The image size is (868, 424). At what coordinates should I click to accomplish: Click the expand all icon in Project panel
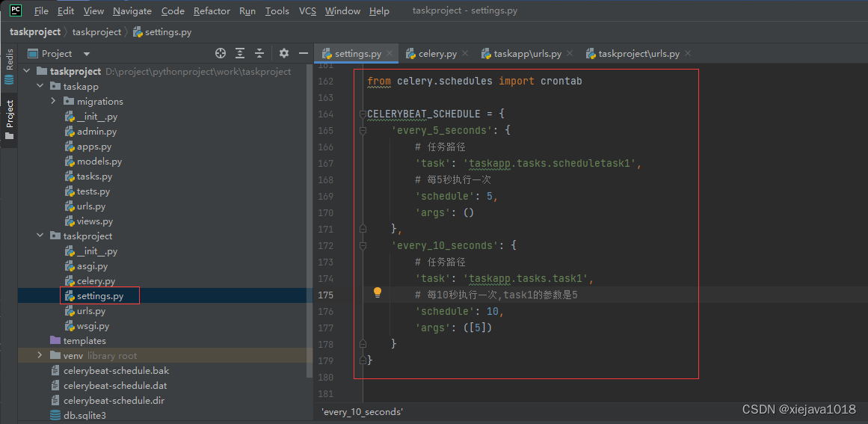pyautogui.click(x=240, y=53)
